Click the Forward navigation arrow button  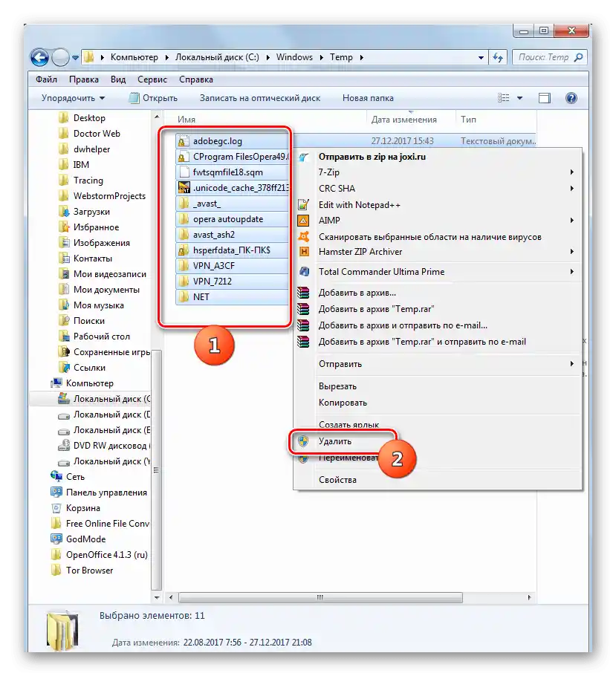(61, 57)
